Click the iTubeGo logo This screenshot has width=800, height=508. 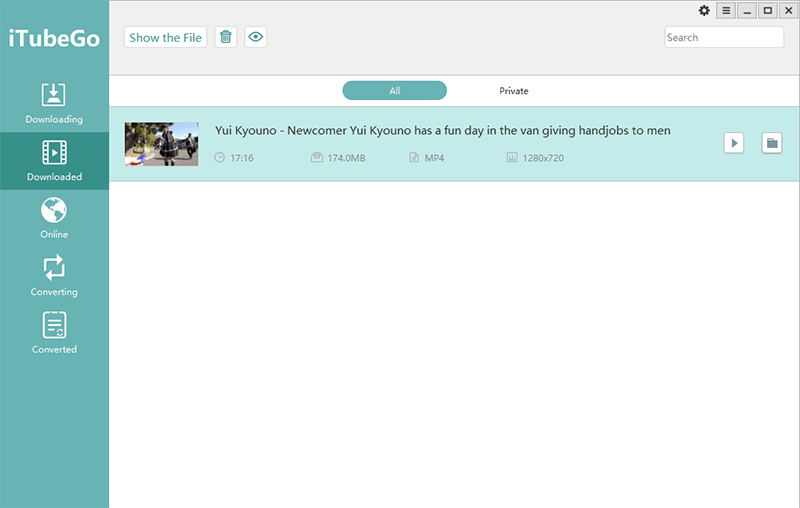click(54, 38)
